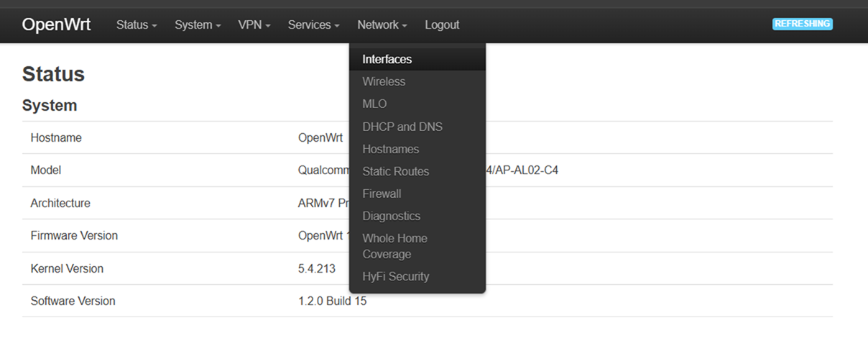Image resolution: width=868 pixels, height=364 pixels.
Task: Open the MLO menu entry
Action: click(417, 104)
